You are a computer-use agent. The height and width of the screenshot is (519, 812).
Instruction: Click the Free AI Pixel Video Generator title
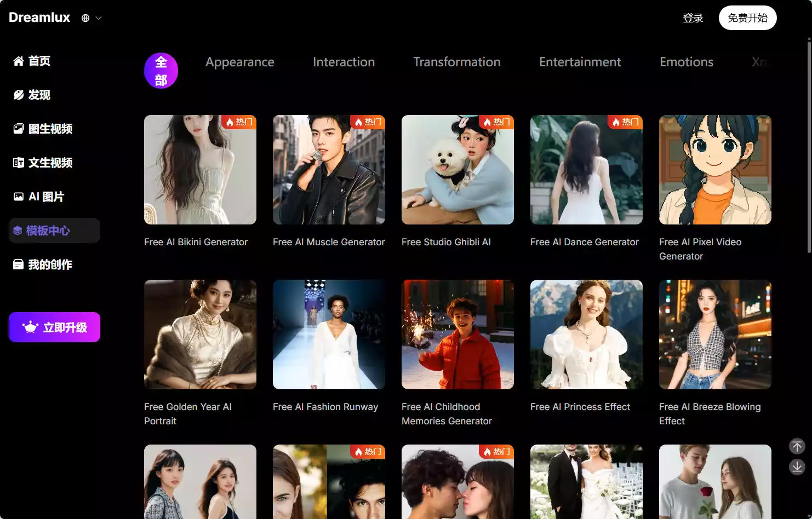700,249
